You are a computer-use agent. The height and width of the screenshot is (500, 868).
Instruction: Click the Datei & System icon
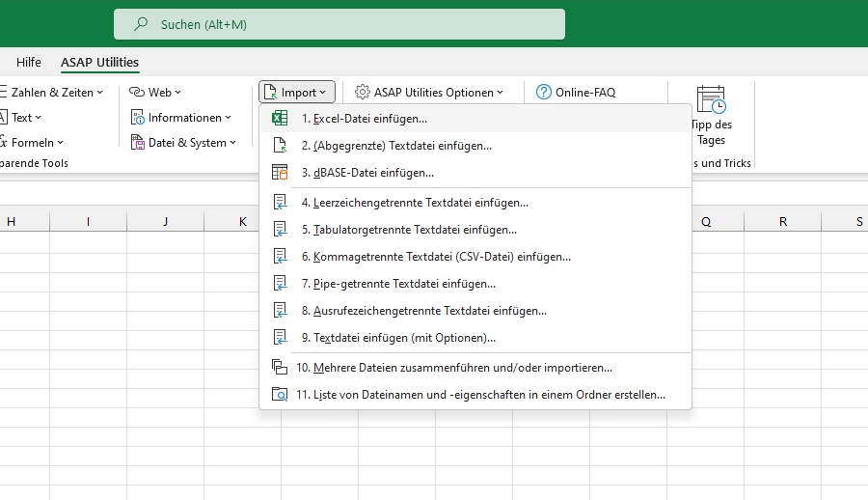137,143
